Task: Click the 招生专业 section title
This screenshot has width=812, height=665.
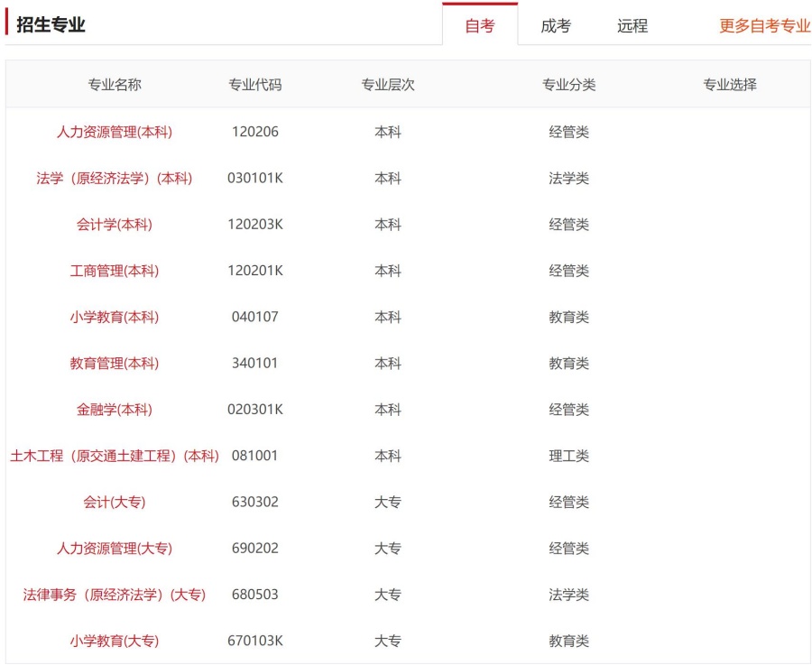Action: click(51, 24)
